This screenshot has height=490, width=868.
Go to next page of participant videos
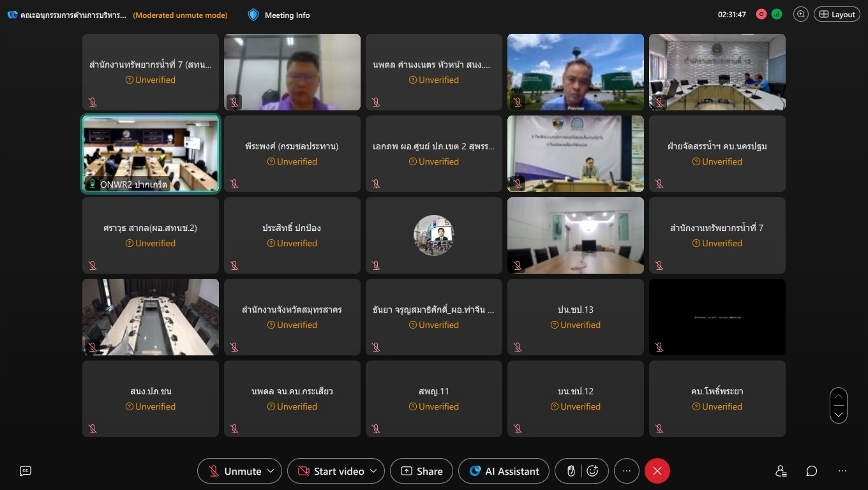tap(839, 415)
